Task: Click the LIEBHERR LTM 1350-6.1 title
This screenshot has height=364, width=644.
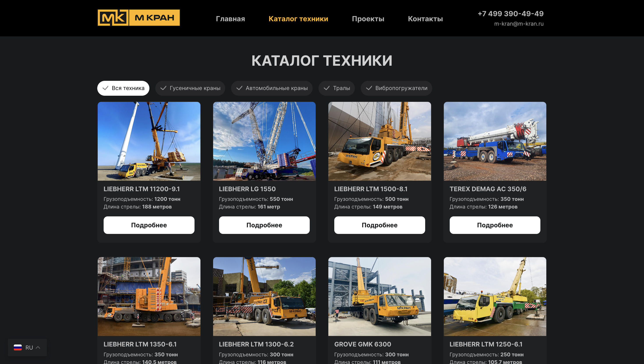Action: (x=140, y=344)
